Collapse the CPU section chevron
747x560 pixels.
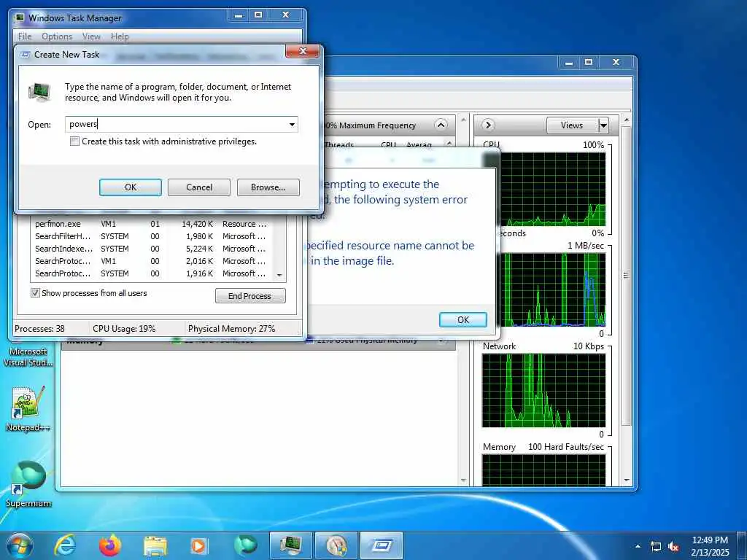click(441, 125)
